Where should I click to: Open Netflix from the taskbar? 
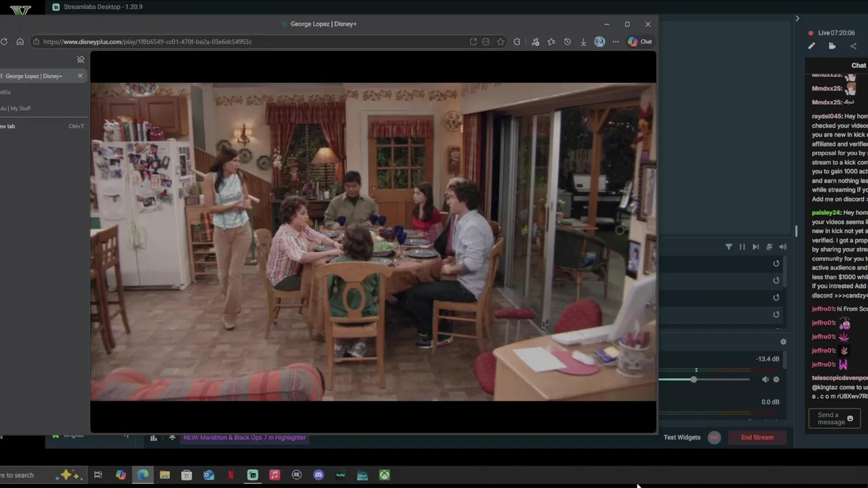231,475
